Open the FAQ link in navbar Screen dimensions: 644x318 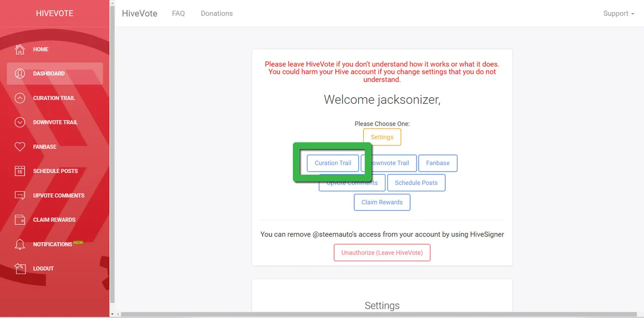[178, 14]
